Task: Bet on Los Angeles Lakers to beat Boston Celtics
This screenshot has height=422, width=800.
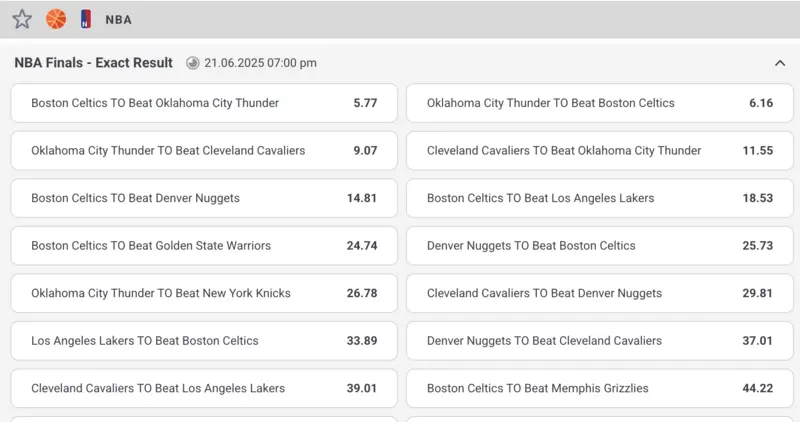Action: point(204,341)
